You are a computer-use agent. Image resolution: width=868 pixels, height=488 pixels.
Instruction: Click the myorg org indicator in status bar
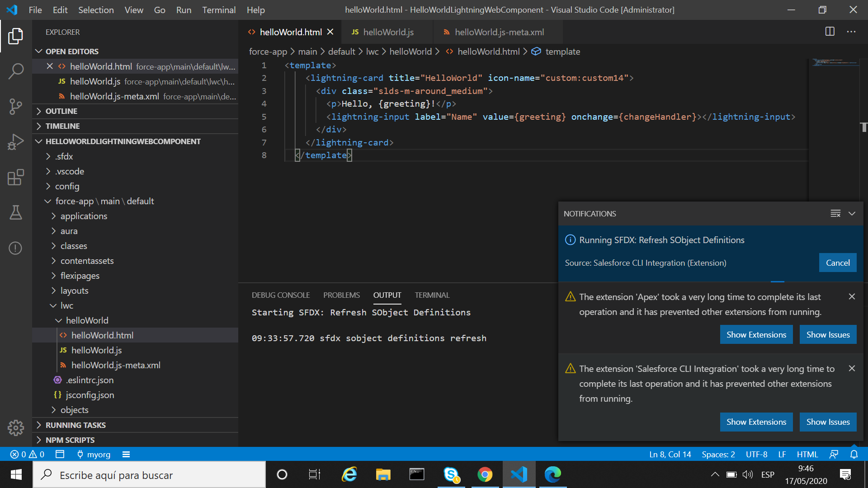(94, 454)
